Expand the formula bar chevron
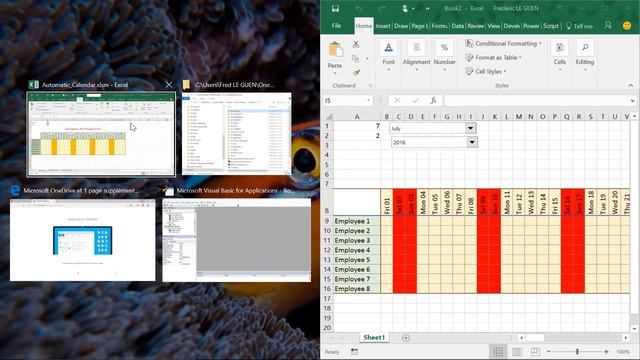The image size is (640, 360). pos(633,100)
